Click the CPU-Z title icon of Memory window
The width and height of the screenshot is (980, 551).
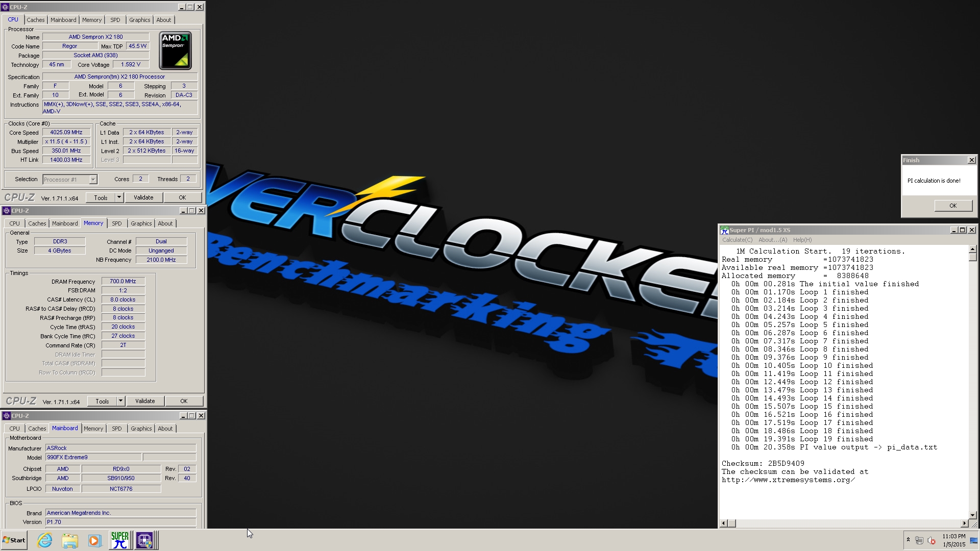[7, 211]
